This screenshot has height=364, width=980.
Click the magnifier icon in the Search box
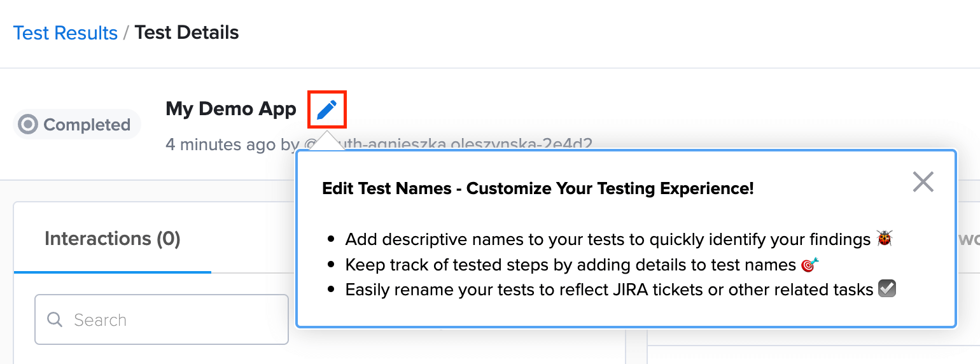pos(55,319)
